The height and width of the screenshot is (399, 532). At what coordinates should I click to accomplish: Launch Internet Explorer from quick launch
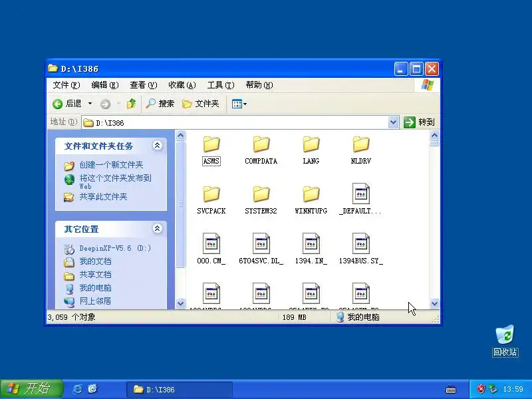click(77, 389)
